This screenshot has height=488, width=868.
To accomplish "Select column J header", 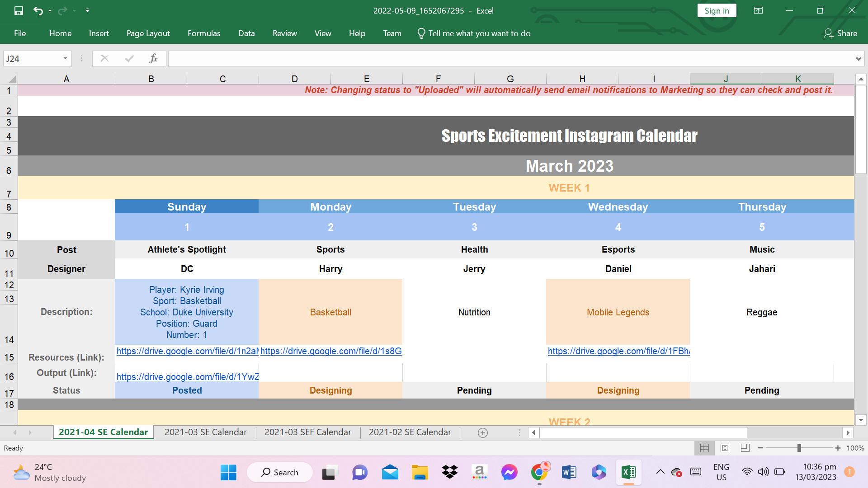I will click(726, 79).
